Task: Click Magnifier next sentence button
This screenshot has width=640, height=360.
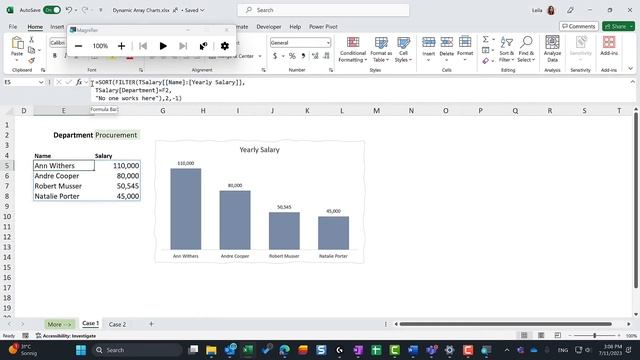Action: pos(183,46)
